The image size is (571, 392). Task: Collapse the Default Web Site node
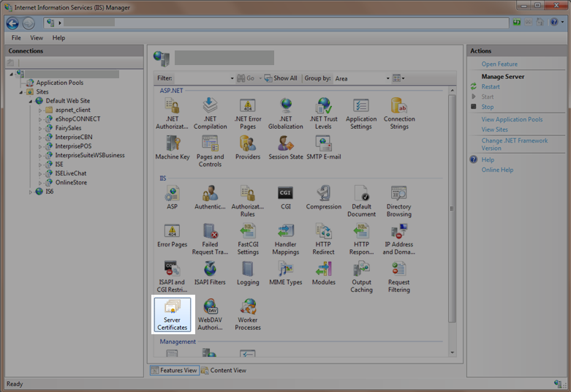coord(31,101)
